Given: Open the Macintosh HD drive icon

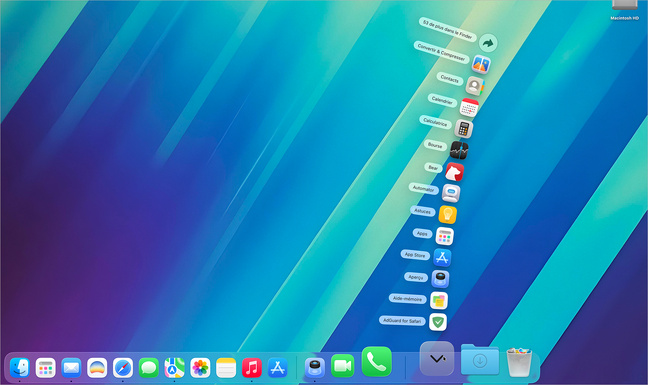Looking at the screenshot, I should (x=625, y=5).
